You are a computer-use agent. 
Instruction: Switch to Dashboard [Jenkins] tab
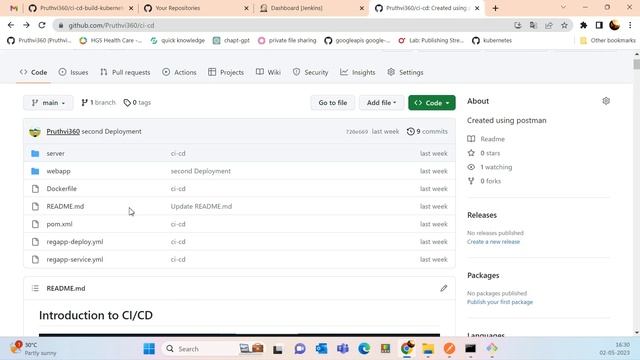(312, 8)
